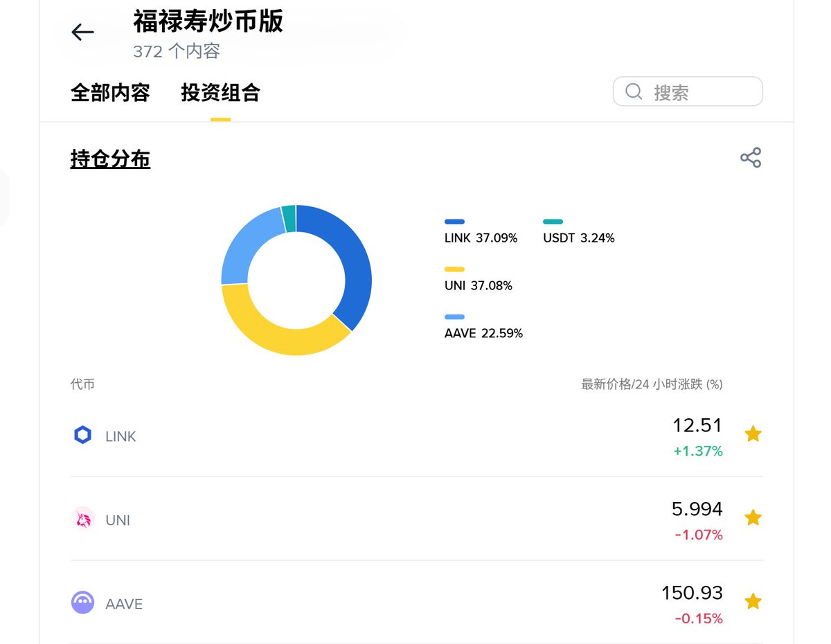Open the 持仓分布 heading link
Image resolution: width=831 pixels, height=644 pixels.
point(110,159)
